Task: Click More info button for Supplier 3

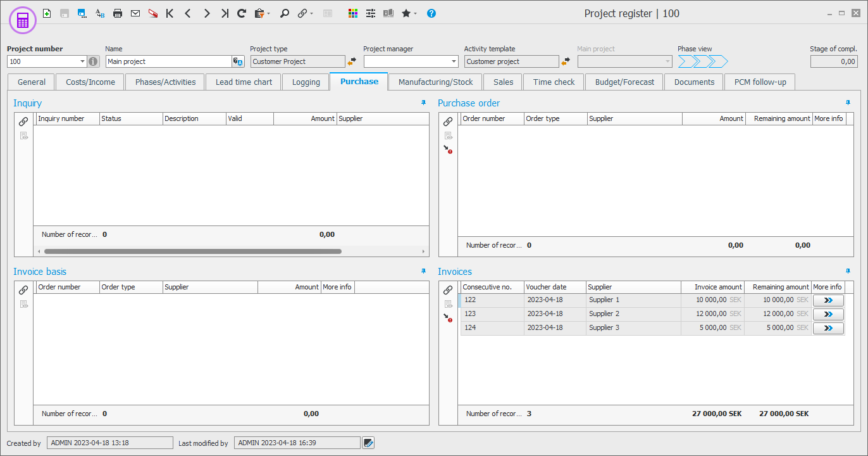Action: pyautogui.click(x=828, y=328)
